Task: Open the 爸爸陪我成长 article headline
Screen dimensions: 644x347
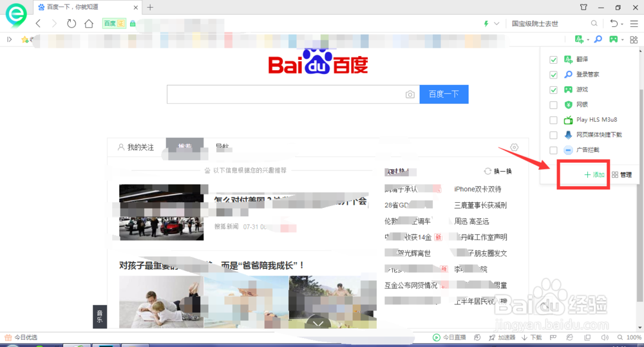Action: point(212,266)
